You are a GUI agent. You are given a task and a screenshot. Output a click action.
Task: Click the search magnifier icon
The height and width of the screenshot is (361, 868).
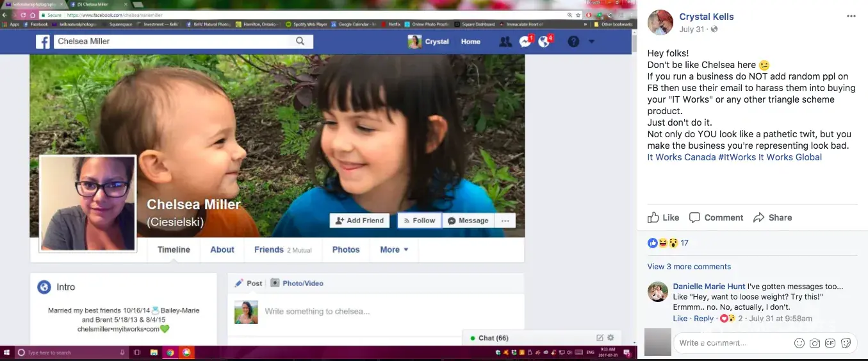[300, 42]
